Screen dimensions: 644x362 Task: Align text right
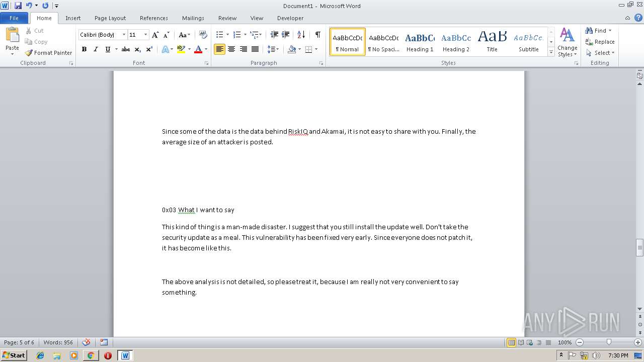pos(244,49)
